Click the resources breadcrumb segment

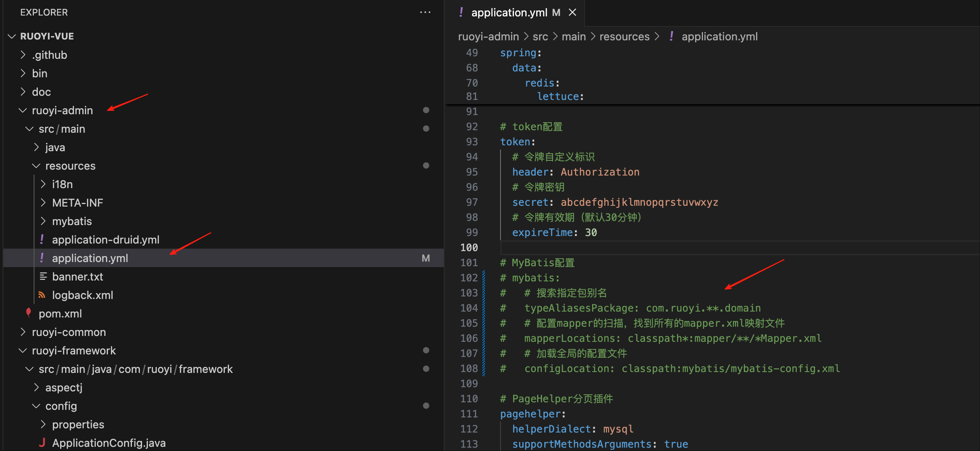pyautogui.click(x=624, y=37)
